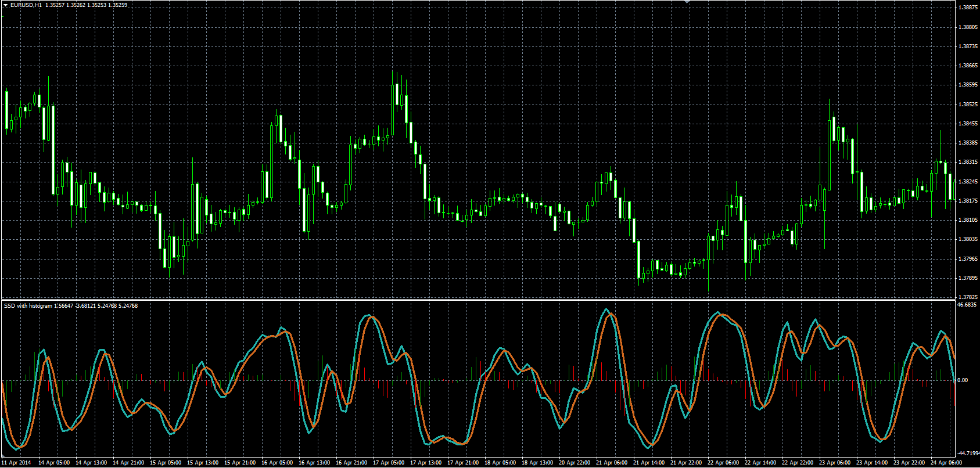Viewport: 980px width, 468px height.
Task: Click the 22 Apr 14:00 timestamp
Action: click(x=760, y=463)
